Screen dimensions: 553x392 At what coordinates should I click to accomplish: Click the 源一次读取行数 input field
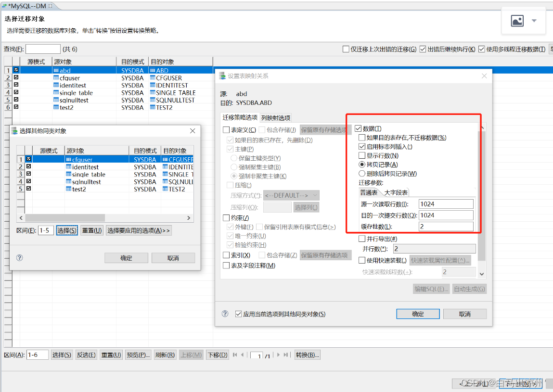tap(446, 203)
